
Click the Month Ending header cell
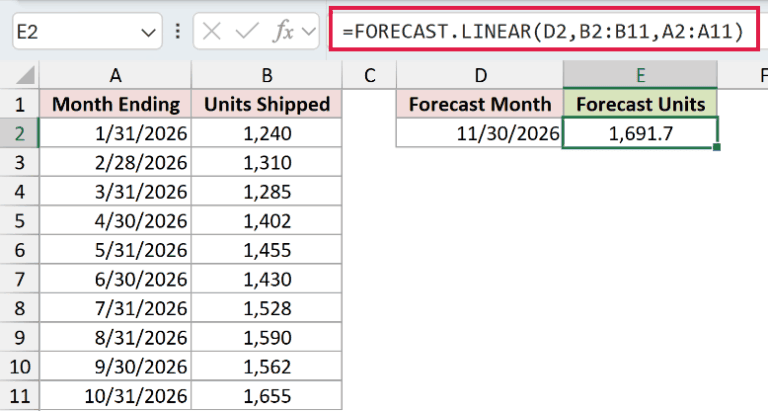(x=115, y=104)
